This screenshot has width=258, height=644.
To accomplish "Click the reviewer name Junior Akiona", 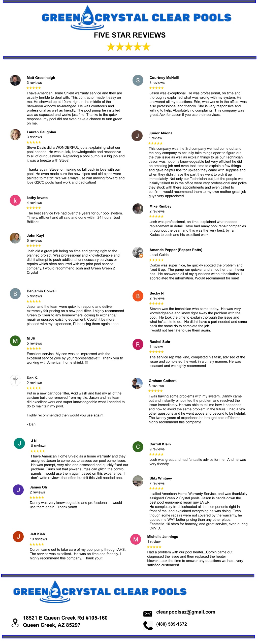I will [160, 133].
